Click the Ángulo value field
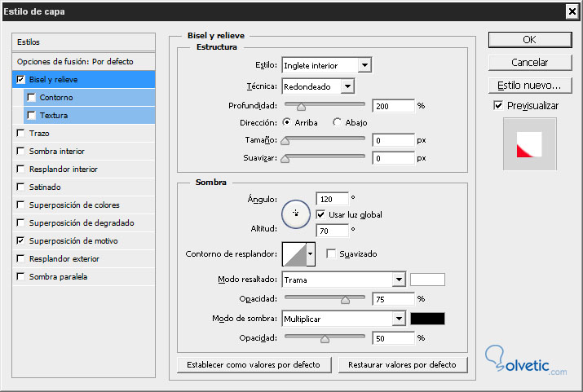Viewport: 583px width, 392px height. click(x=333, y=199)
